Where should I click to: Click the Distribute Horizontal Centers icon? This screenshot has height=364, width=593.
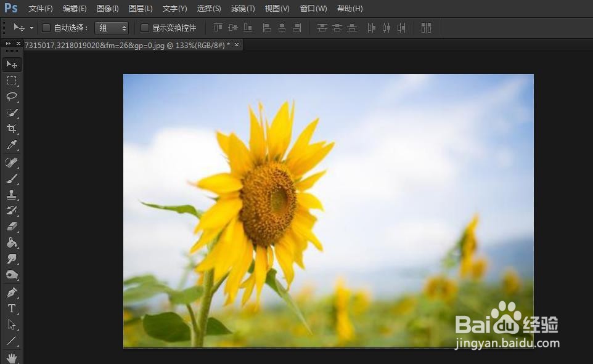pos(386,28)
